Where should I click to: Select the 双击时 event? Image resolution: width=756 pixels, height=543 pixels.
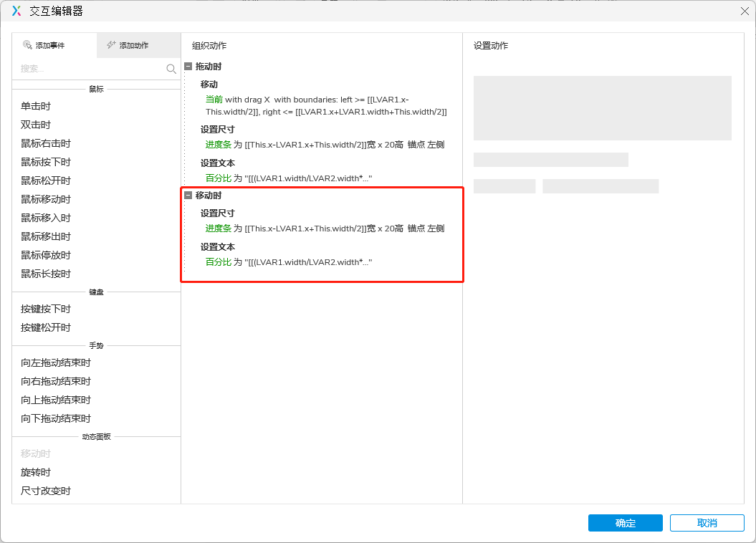[36, 125]
